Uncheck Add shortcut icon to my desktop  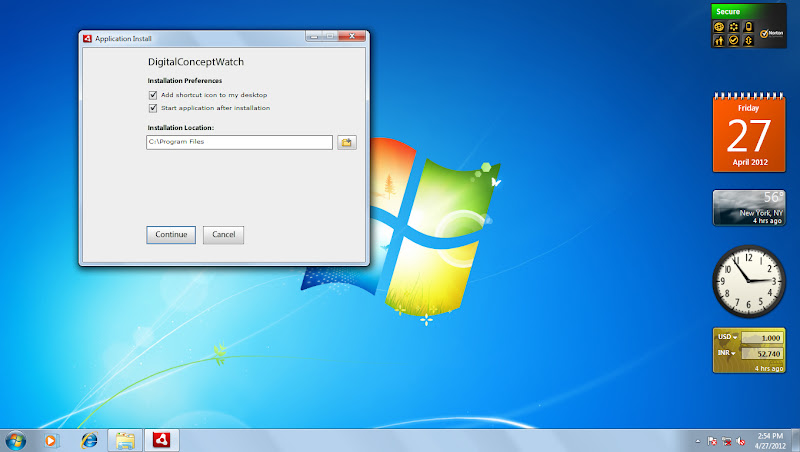(x=153, y=95)
